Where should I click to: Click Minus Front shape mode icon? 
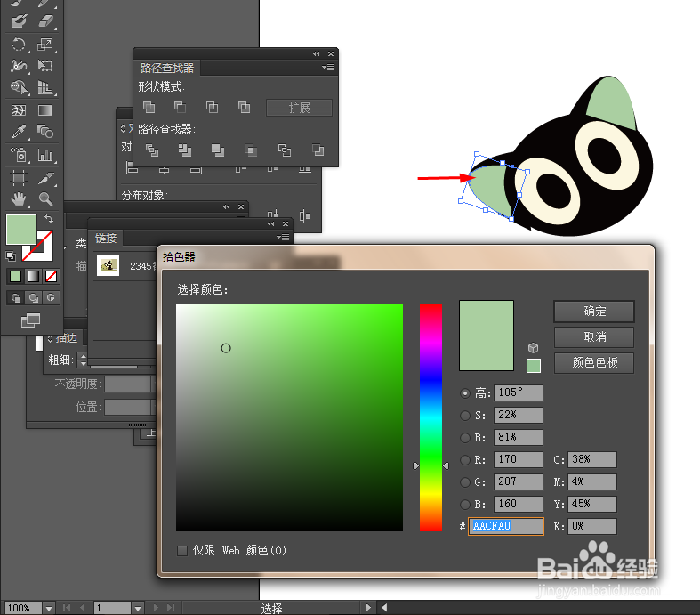(x=180, y=107)
